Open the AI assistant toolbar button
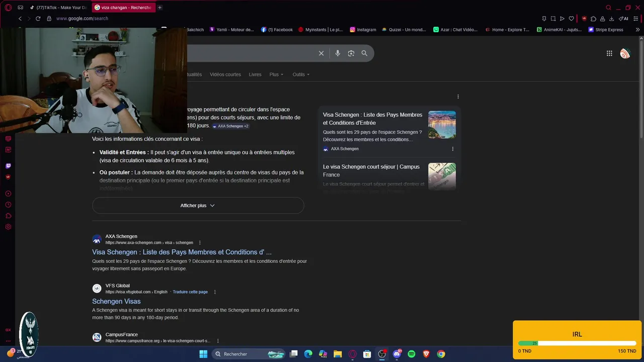 tap(623, 19)
